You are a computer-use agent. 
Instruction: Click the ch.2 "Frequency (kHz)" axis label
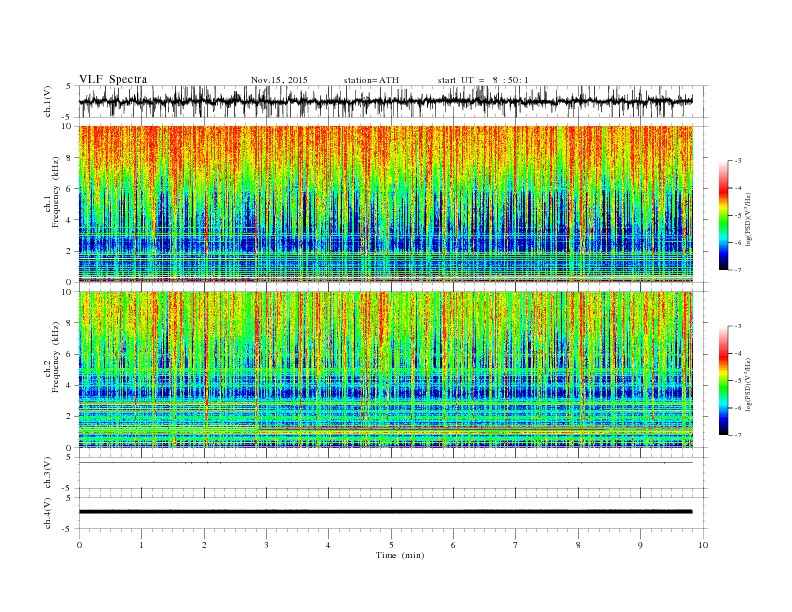click(x=56, y=357)
